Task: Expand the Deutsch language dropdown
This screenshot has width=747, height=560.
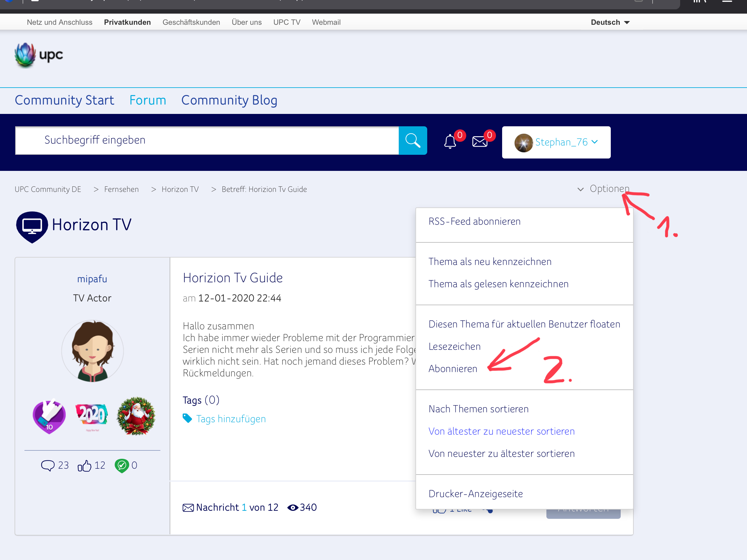Action: tap(610, 22)
